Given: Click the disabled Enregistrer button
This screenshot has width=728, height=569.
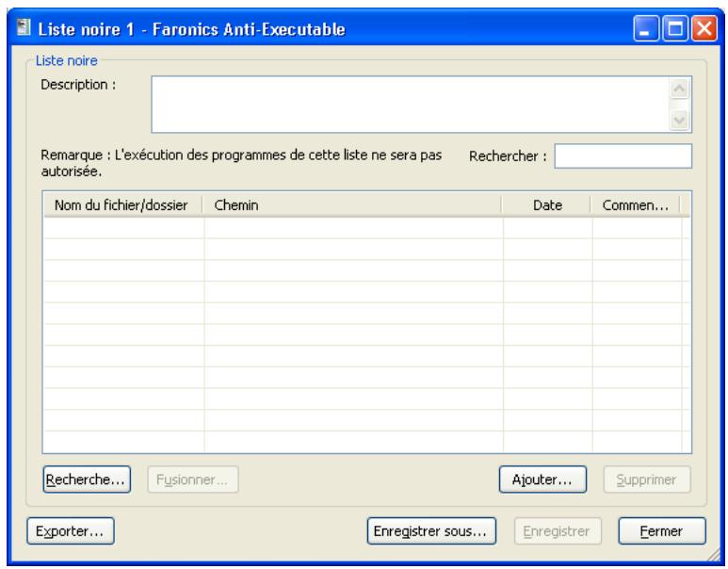Looking at the screenshot, I should click(558, 531).
